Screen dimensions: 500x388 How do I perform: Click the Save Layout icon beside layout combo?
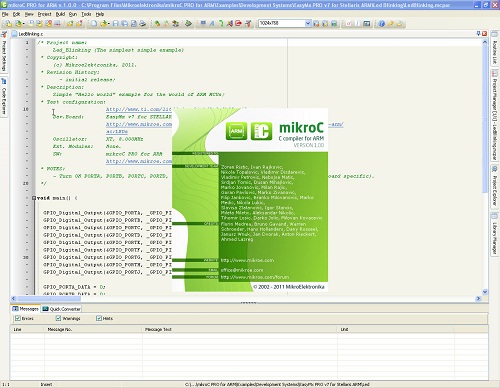316,23
